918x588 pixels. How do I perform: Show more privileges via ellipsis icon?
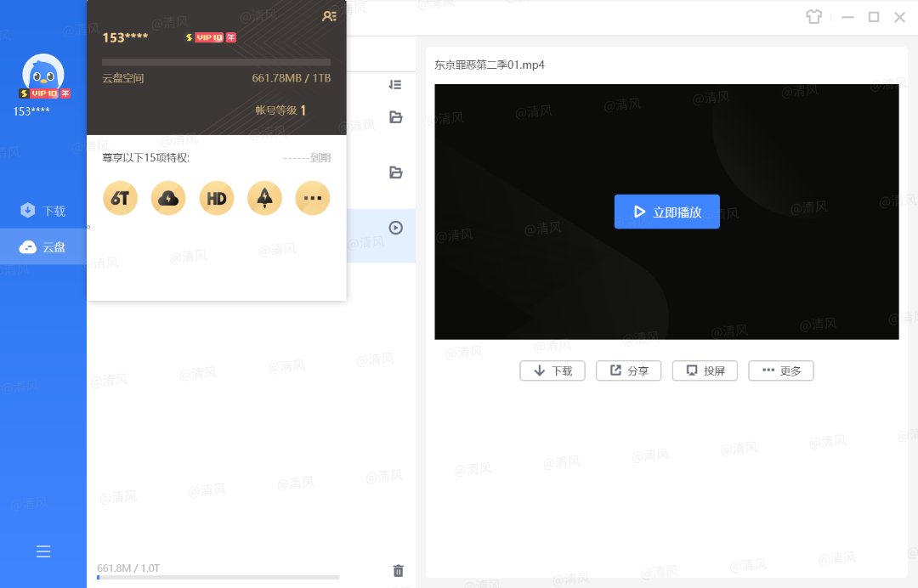313,198
